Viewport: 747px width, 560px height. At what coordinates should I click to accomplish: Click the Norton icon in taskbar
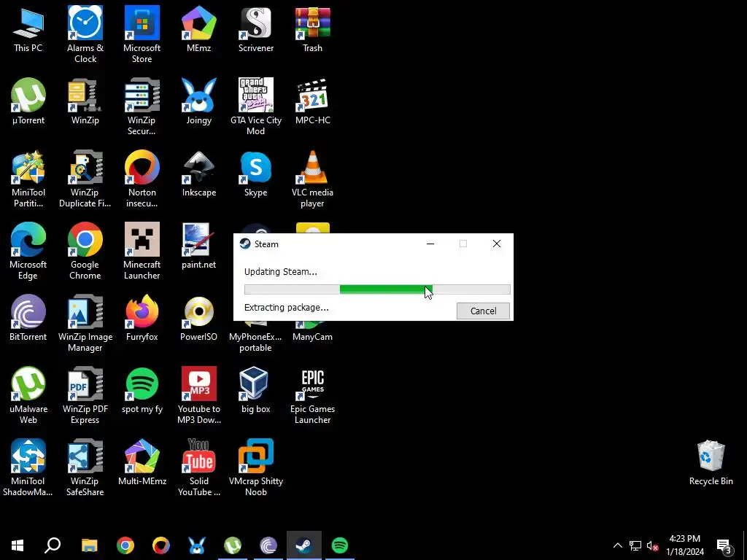(161, 545)
